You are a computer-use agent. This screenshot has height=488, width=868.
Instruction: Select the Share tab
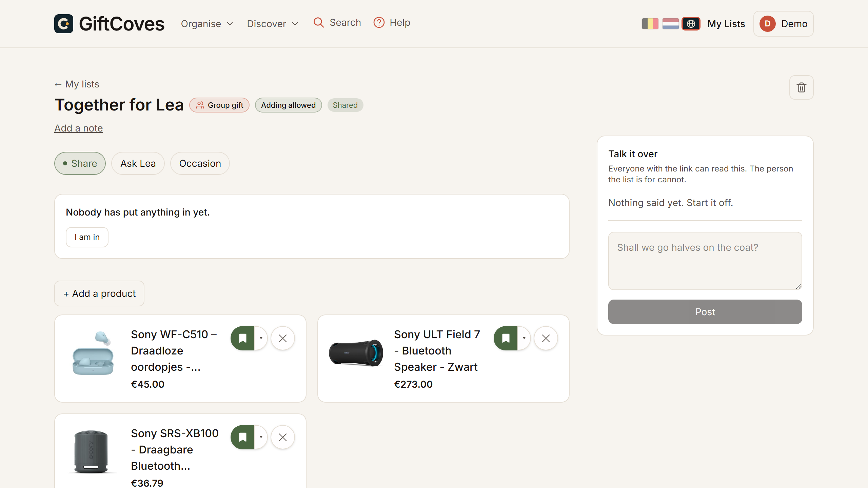coord(80,163)
